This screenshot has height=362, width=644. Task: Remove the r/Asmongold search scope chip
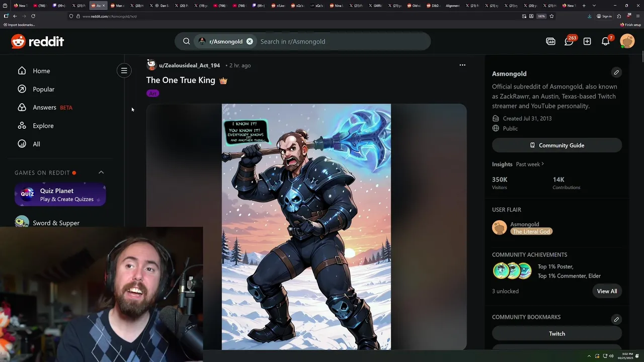pyautogui.click(x=250, y=41)
